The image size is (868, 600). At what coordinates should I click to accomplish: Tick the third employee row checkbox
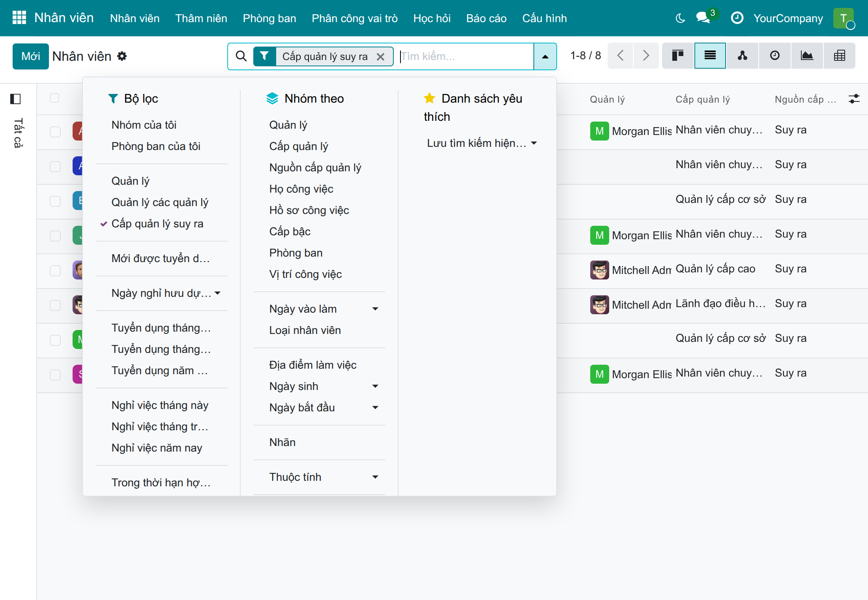click(x=55, y=201)
